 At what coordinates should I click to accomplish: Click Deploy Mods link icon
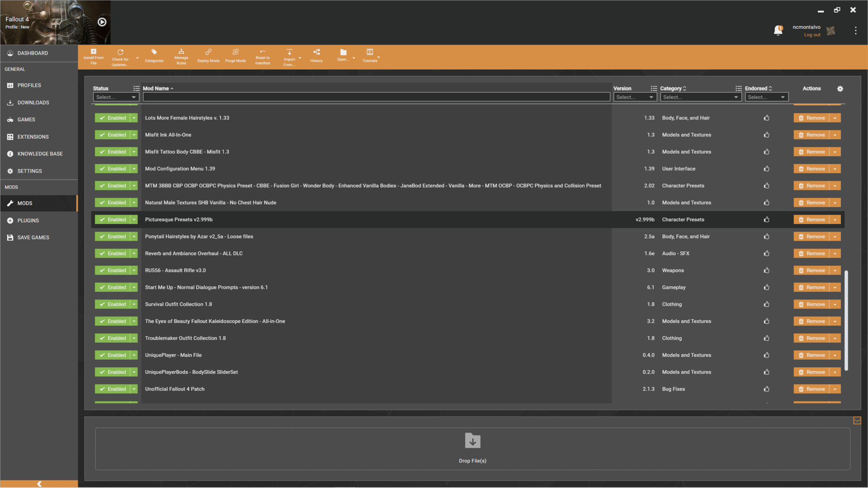pyautogui.click(x=208, y=52)
